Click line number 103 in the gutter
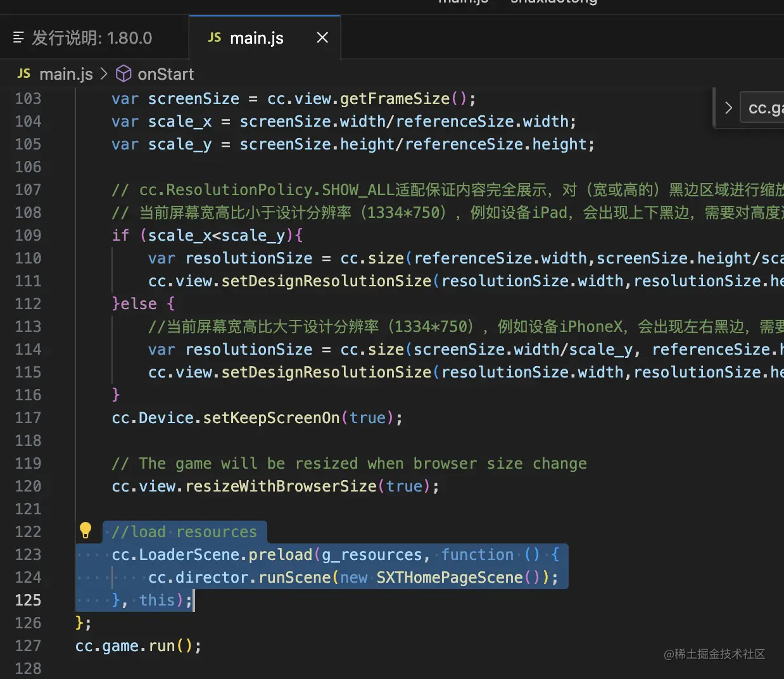 (28, 98)
